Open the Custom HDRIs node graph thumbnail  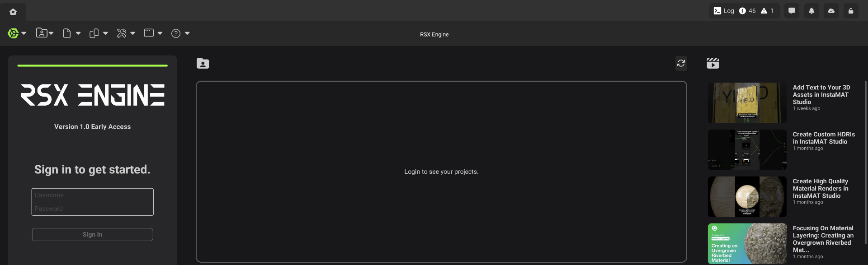pyautogui.click(x=747, y=150)
